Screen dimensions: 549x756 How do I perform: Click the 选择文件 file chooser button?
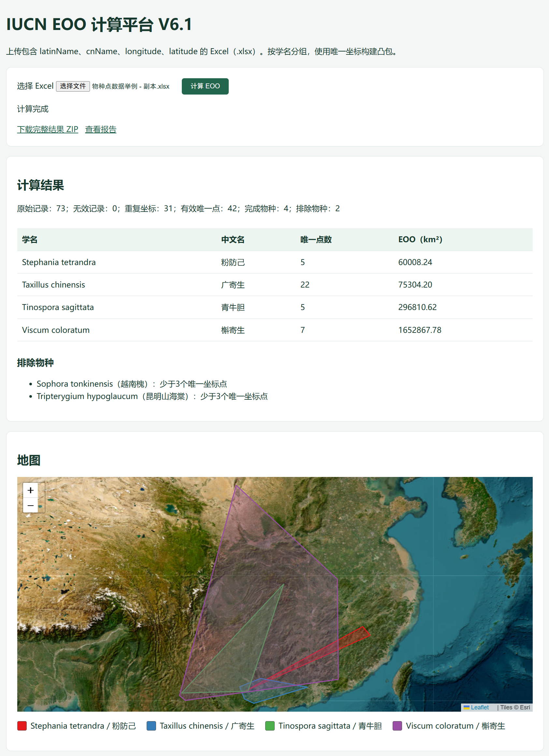pos(73,86)
